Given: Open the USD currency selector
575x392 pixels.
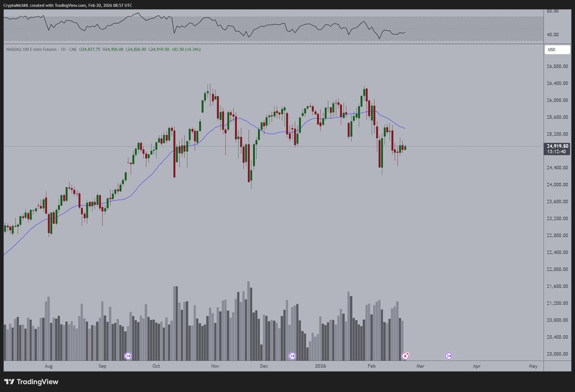Looking at the screenshot, I should pyautogui.click(x=552, y=50).
